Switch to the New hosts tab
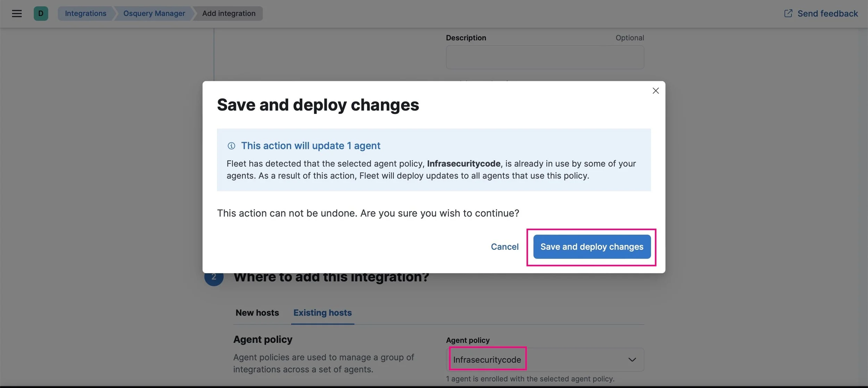Viewport: 868px width, 388px height. pos(257,313)
